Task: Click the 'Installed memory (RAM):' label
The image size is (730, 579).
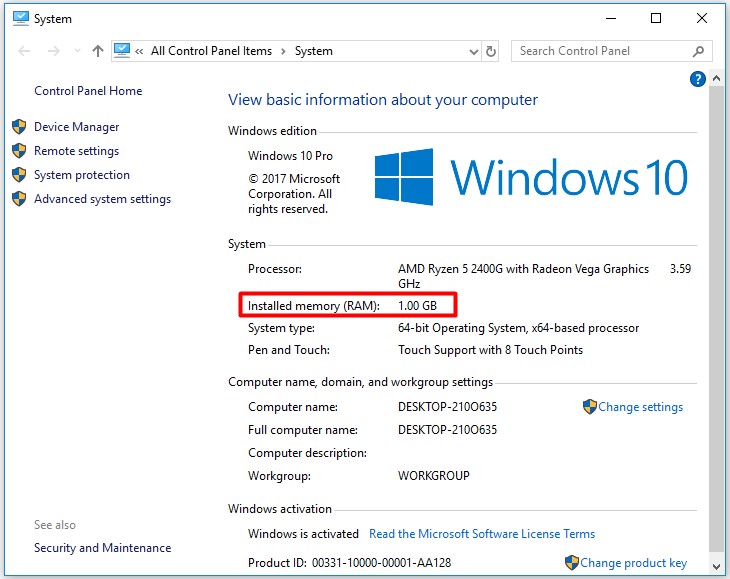Action: coord(314,306)
